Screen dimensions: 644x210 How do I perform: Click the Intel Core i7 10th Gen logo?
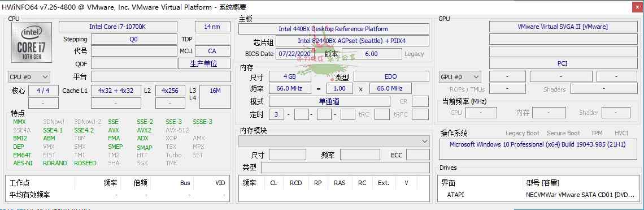point(32,42)
